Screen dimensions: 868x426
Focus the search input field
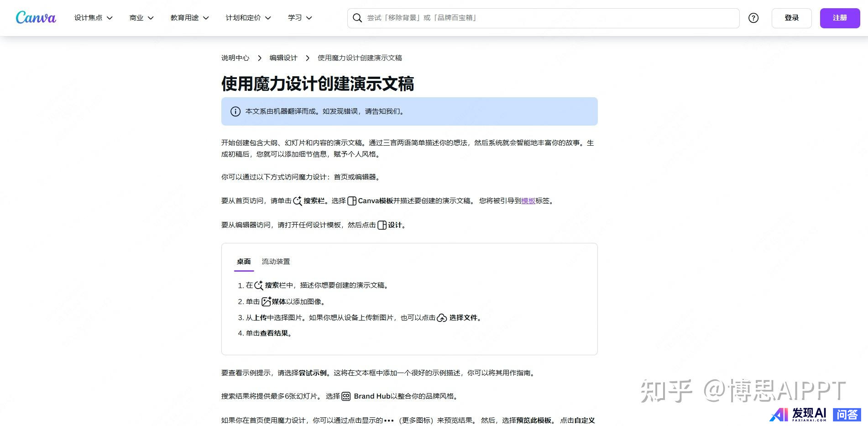(x=548, y=18)
